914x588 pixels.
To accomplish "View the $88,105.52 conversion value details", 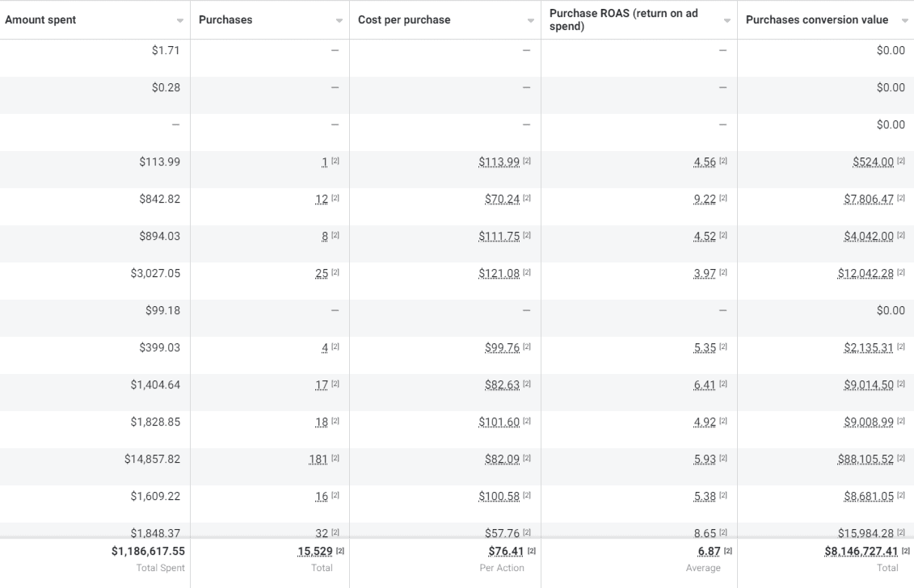I will pyautogui.click(x=866, y=458).
